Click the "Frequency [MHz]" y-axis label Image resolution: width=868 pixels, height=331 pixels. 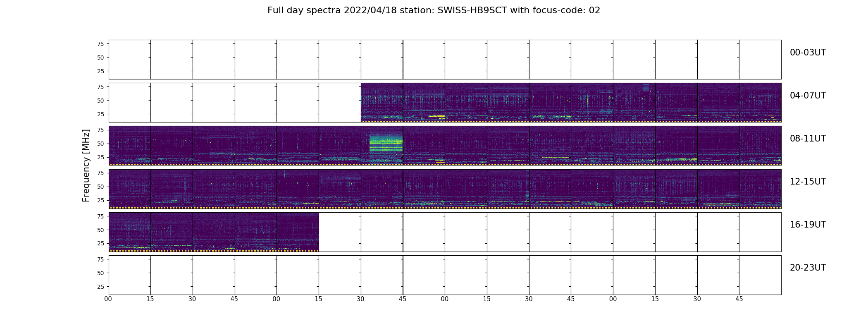86,165
